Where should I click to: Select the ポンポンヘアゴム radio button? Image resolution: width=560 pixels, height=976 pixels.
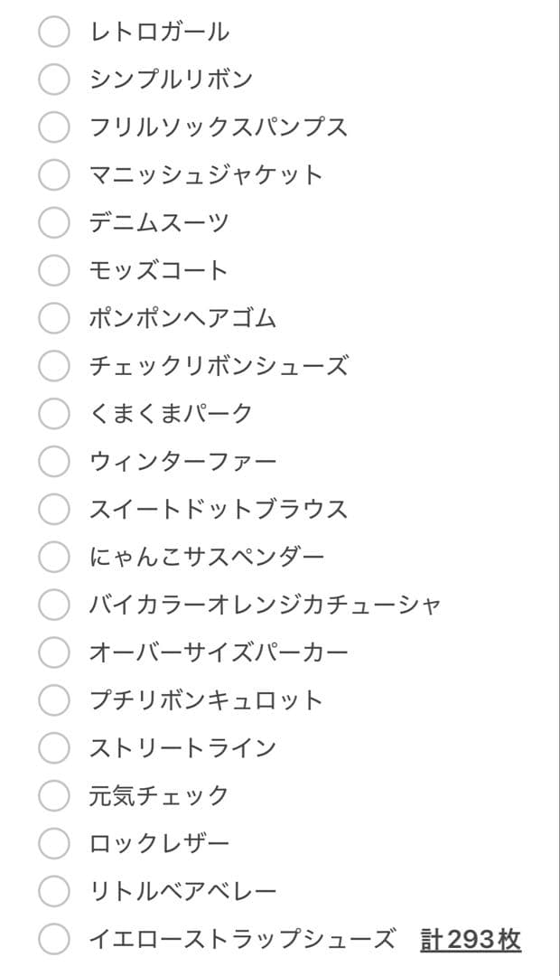pyautogui.click(x=52, y=318)
